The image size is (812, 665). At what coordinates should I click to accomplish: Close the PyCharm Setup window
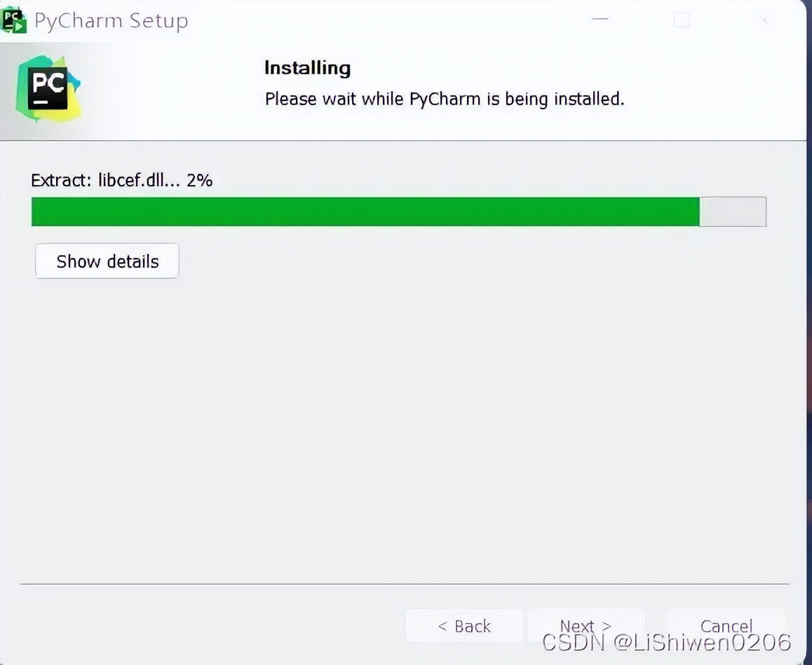click(x=764, y=20)
